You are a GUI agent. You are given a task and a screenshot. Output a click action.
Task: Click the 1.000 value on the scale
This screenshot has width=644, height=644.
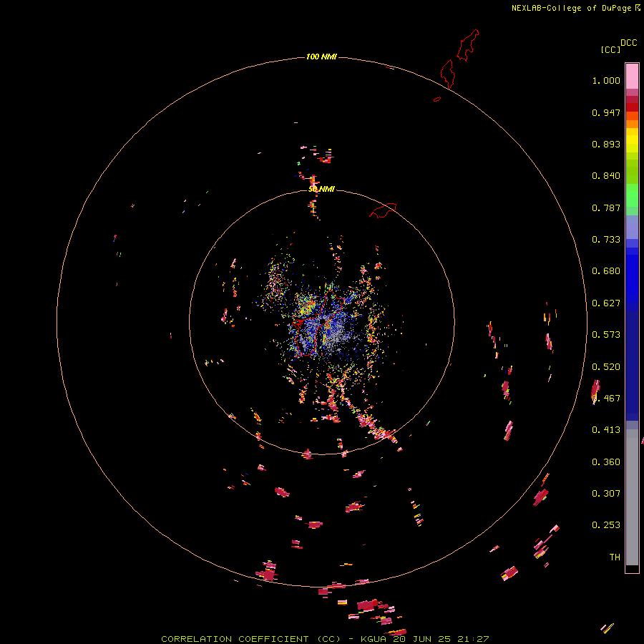pos(606,80)
